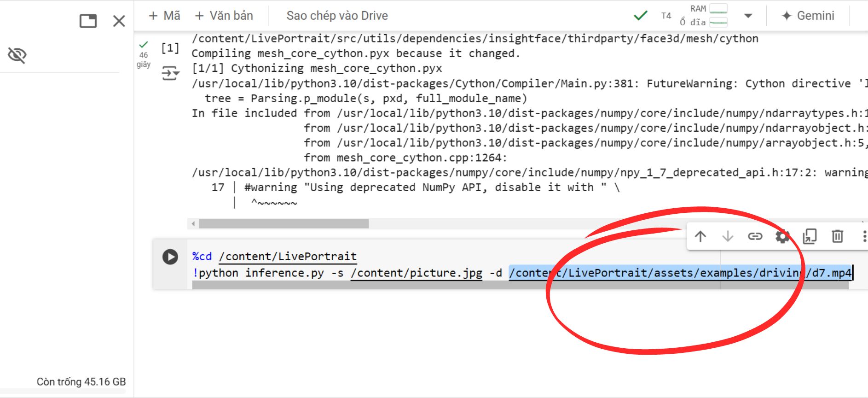This screenshot has height=398, width=868.
Task: Open the /content/picture.jpg path link
Action: (x=417, y=273)
